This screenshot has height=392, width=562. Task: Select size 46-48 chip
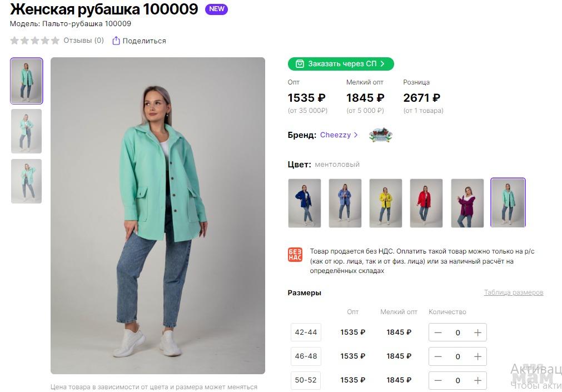coord(306,356)
